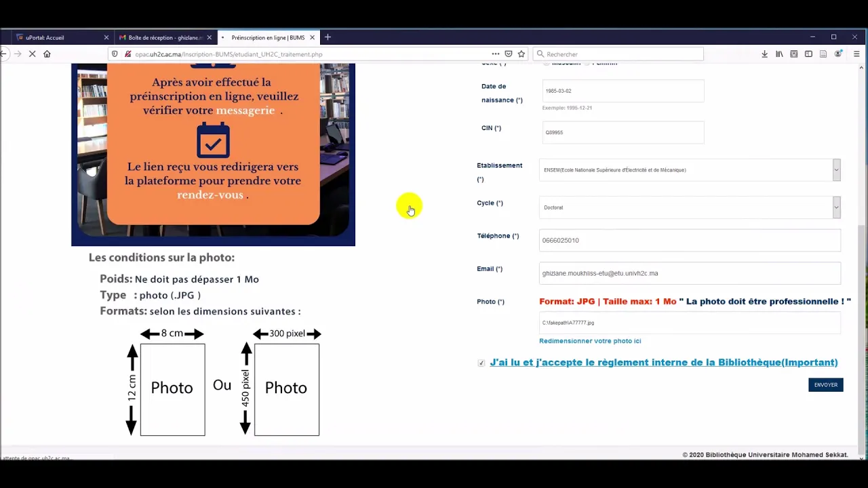The height and width of the screenshot is (488, 868).
Task: Click 'Exemple: 1995-12-21' hint text
Action: [567, 108]
